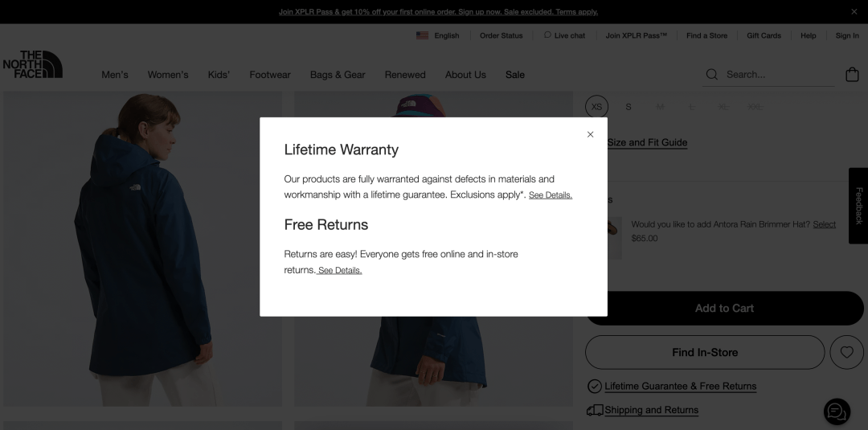Click Find In-Store button
Image resolution: width=868 pixels, height=430 pixels.
(x=705, y=353)
